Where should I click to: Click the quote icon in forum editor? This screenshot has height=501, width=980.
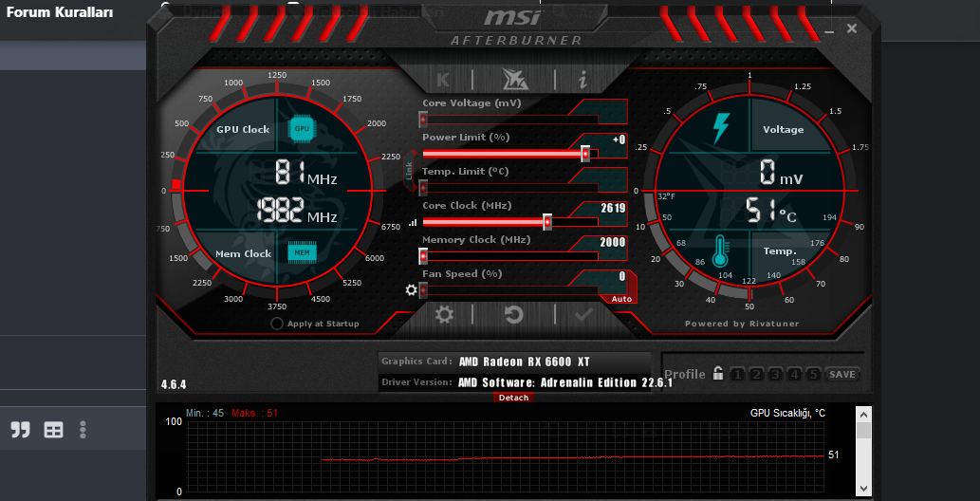[21, 429]
